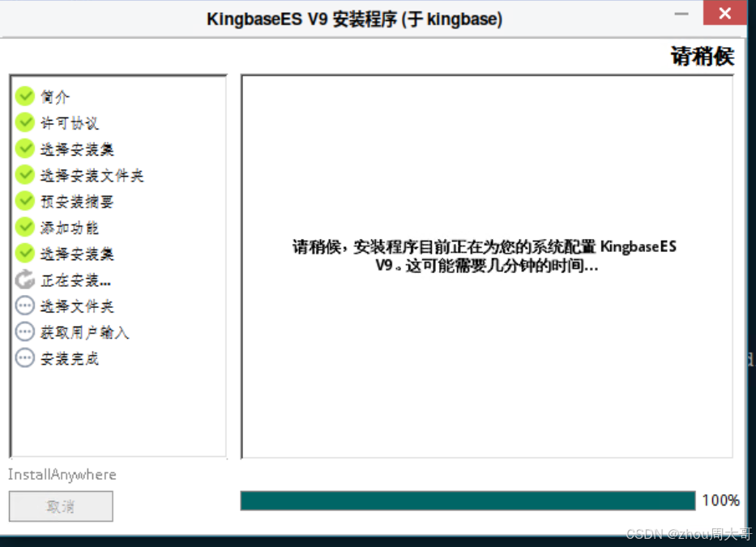Image resolution: width=756 pixels, height=547 pixels.
Task: Click the 100% progress label
Action: point(720,500)
